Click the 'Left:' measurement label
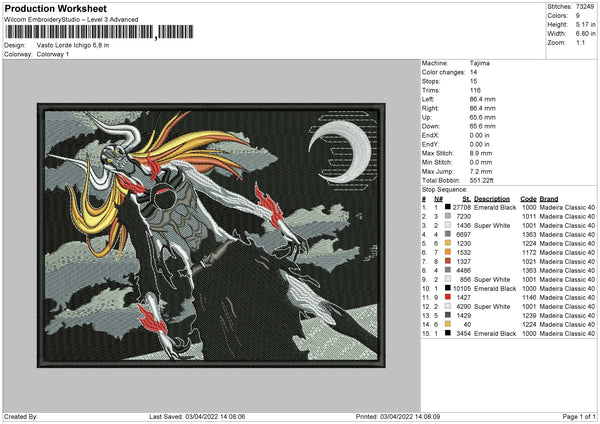This screenshot has height=424, width=600. pos(428,99)
